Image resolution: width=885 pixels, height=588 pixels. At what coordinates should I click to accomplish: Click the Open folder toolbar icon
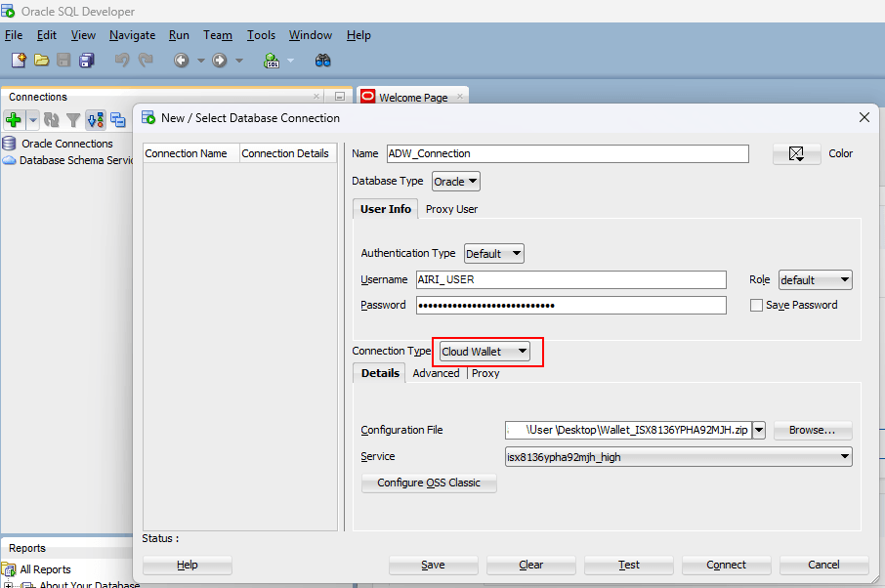(x=41, y=61)
